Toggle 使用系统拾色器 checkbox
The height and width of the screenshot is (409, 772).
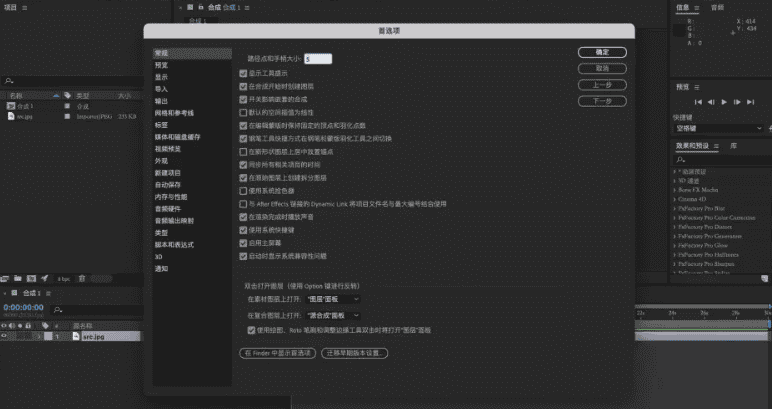(x=244, y=190)
